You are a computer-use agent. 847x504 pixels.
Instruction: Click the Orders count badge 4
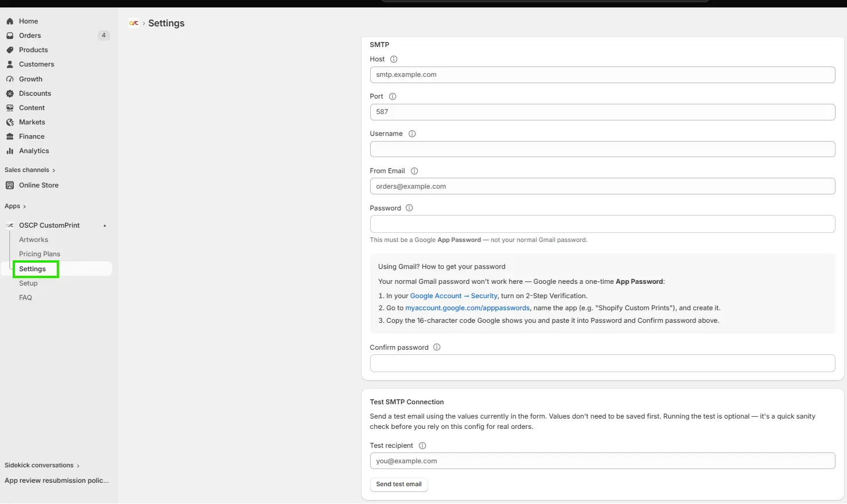[x=104, y=36]
